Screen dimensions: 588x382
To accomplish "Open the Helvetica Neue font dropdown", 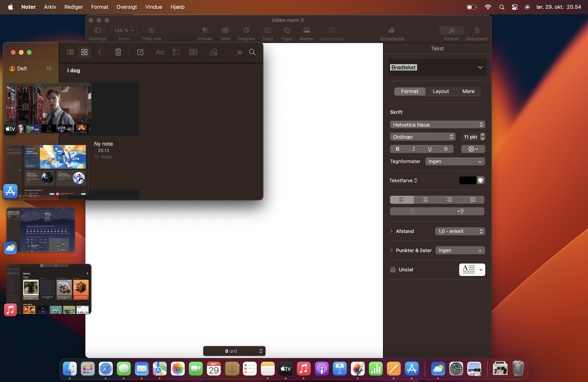I will pyautogui.click(x=437, y=125).
